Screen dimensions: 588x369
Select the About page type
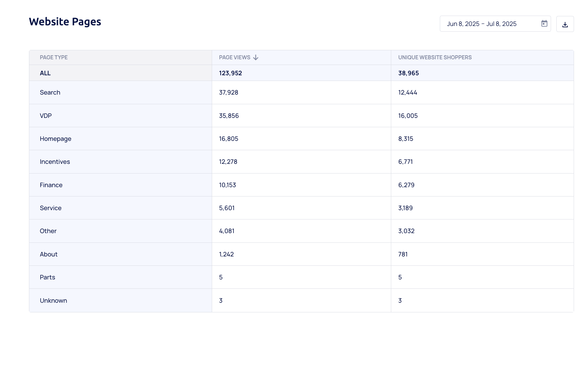pos(49,254)
